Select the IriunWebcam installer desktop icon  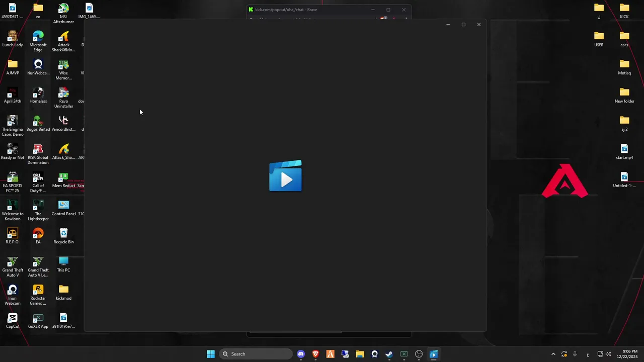coord(38,67)
